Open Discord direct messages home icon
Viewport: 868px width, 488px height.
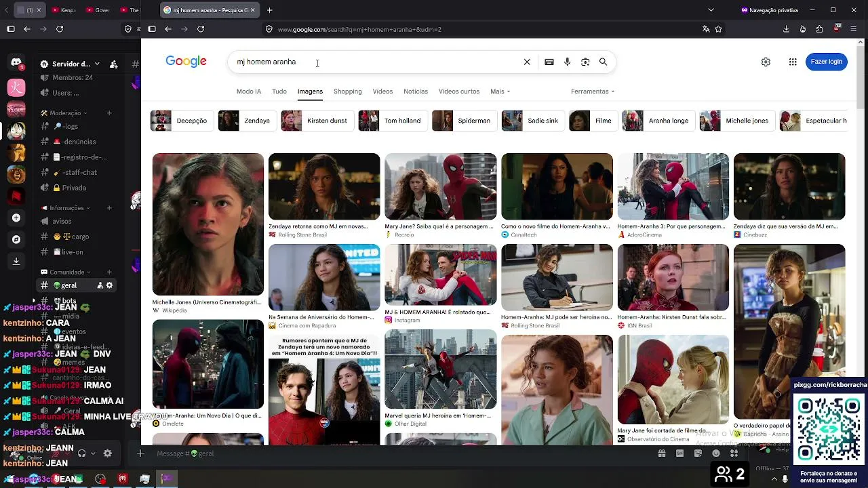pyautogui.click(x=16, y=62)
